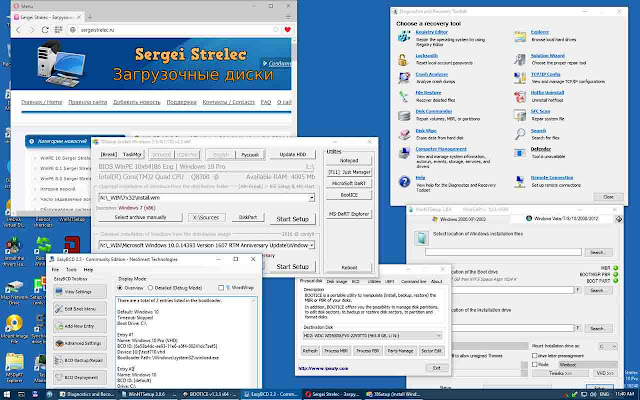Click Edit Boot Menu in EasyBCD
This screenshot has height=400, width=640.
(80, 309)
